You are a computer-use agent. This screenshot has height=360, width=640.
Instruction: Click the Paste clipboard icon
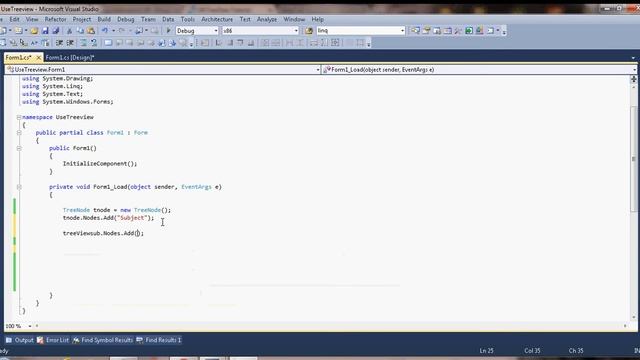(91, 31)
